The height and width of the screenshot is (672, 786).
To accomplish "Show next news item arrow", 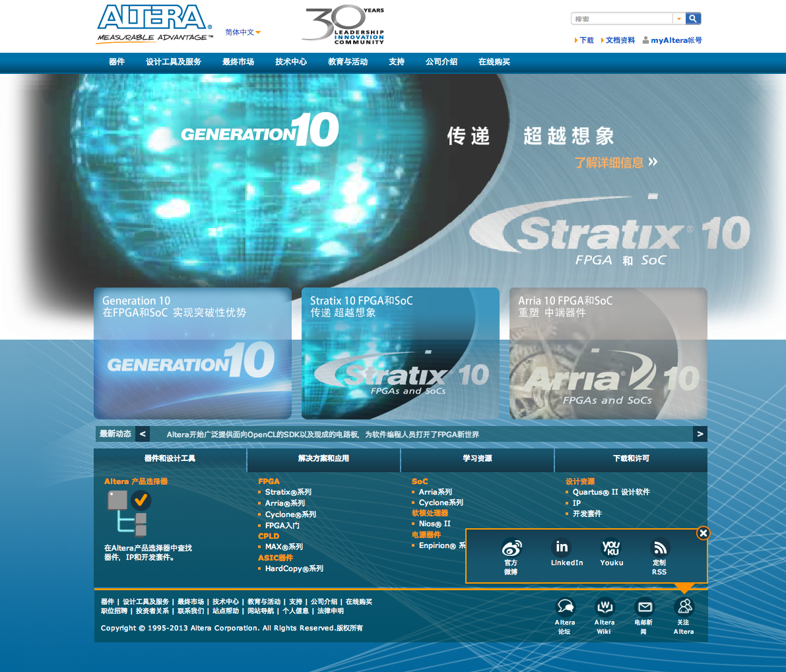I will pyautogui.click(x=700, y=434).
